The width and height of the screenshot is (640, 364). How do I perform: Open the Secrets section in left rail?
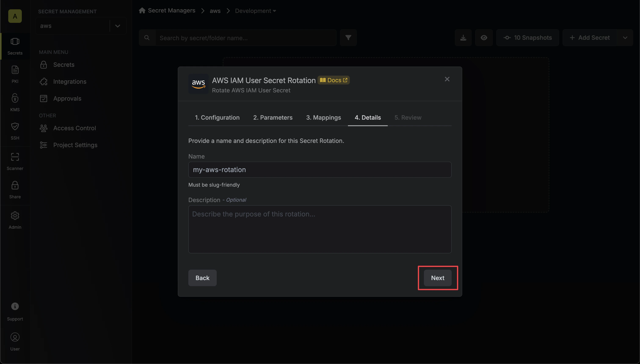[15, 46]
